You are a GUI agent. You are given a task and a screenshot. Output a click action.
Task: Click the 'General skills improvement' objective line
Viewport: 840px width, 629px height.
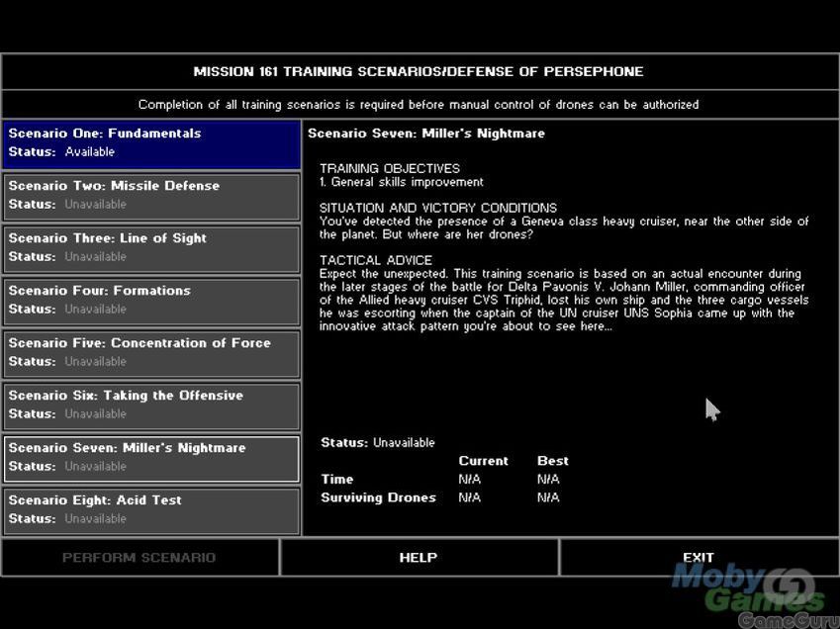(402, 182)
